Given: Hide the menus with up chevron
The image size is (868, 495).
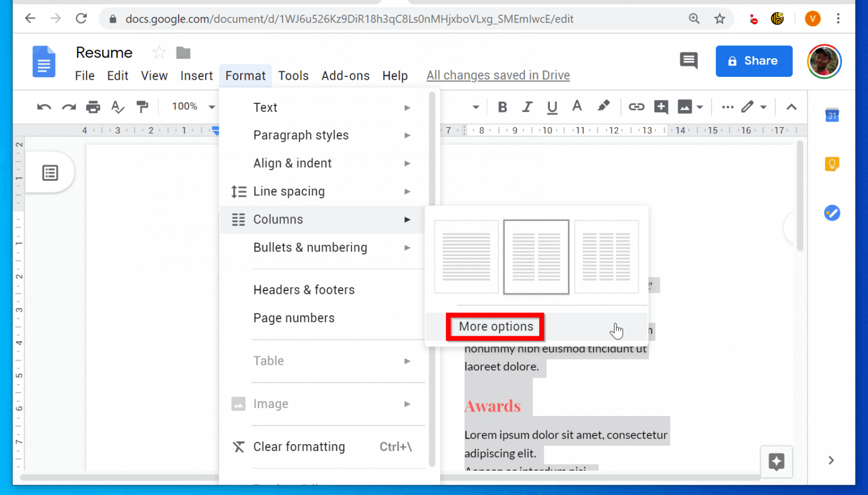Looking at the screenshot, I should 792,107.
